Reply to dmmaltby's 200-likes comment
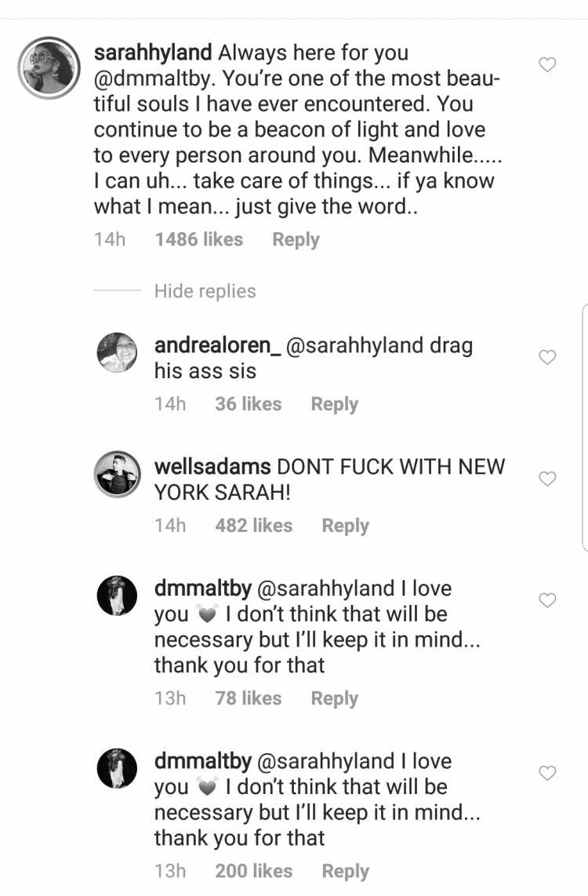Viewport: 588px width, 896px height. (x=346, y=872)
